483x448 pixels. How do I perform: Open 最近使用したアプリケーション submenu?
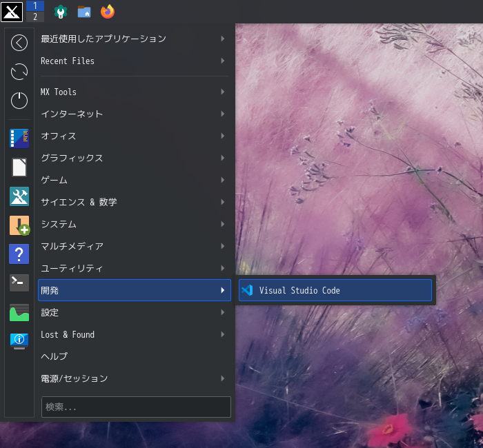135,39
